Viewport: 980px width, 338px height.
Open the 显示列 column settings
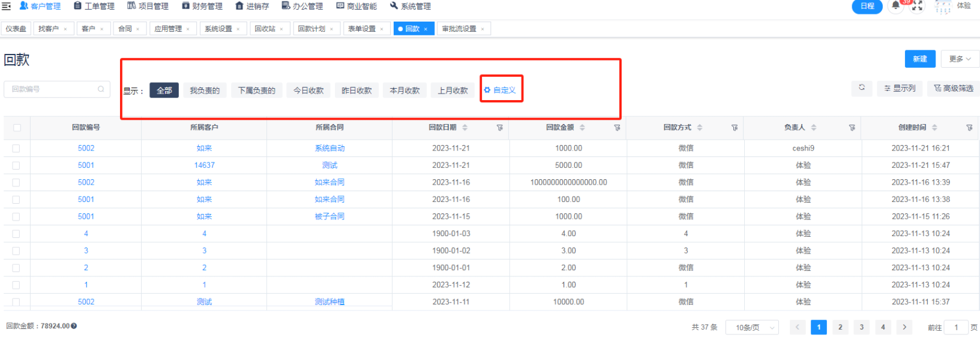pyautogui.click(x=900, y=88)
